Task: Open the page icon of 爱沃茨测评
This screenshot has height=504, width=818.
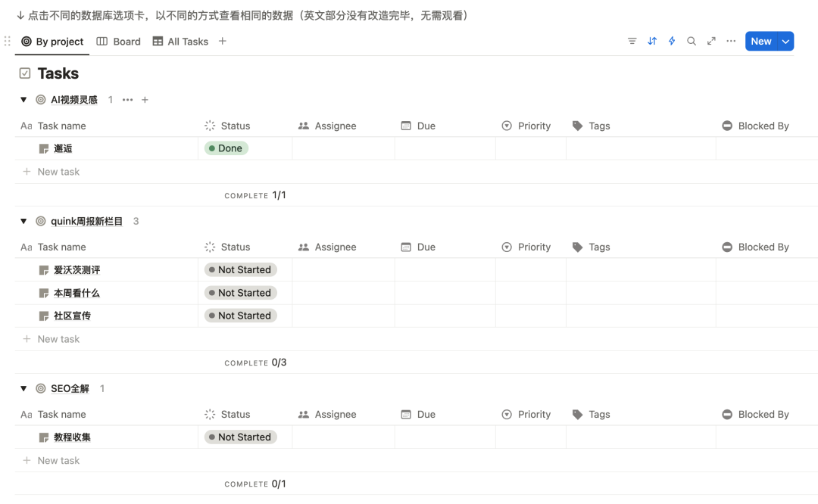Action: coord(44,270)
